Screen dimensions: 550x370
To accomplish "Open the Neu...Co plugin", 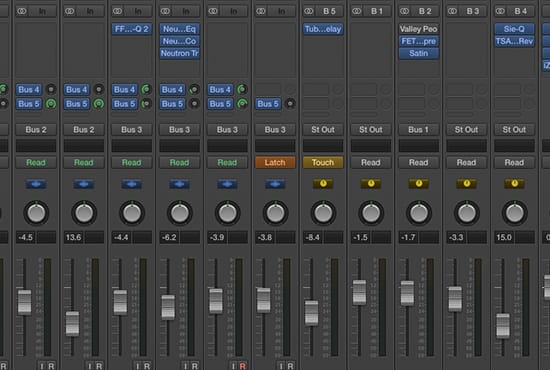I will 180,41.
